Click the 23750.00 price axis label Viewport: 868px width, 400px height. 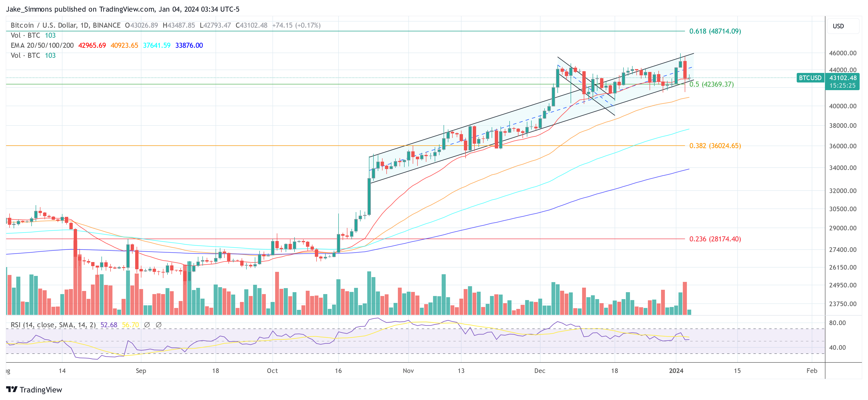(843, 304)
